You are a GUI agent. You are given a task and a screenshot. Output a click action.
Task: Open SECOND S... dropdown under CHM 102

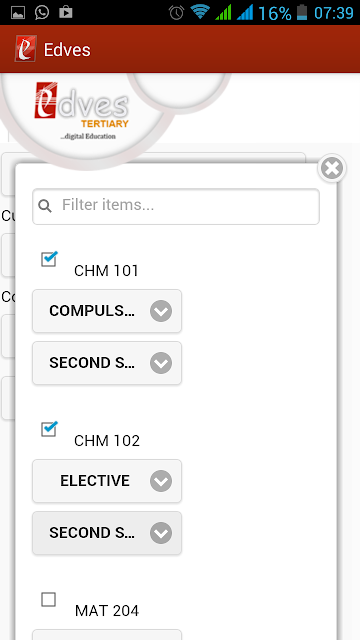point(107,533)
